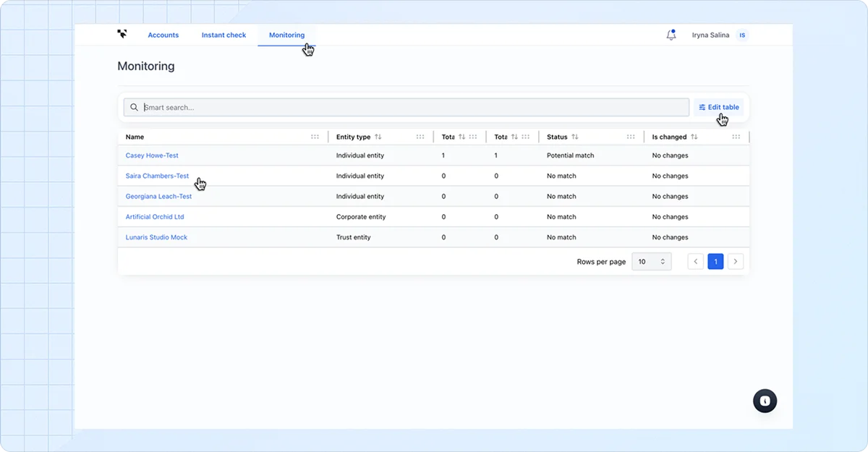Click the Trust entity cell
868x452 pixels.
point(353,237)
